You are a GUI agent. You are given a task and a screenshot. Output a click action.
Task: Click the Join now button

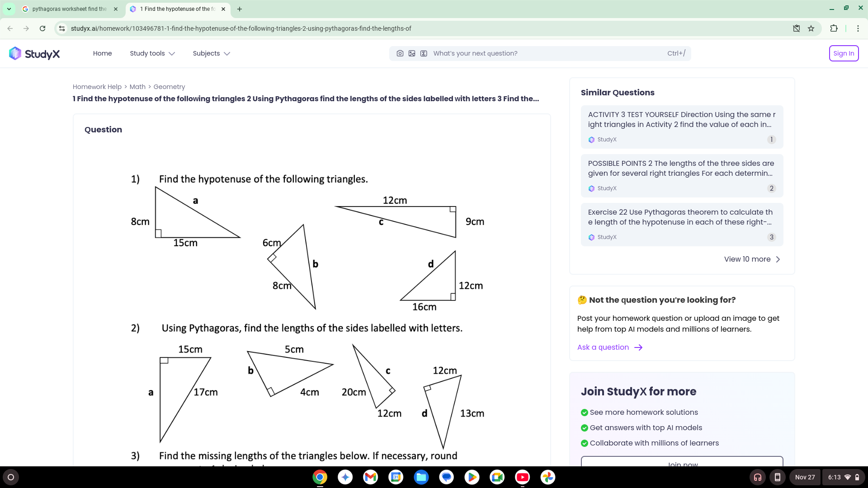[x=682, y=462]
